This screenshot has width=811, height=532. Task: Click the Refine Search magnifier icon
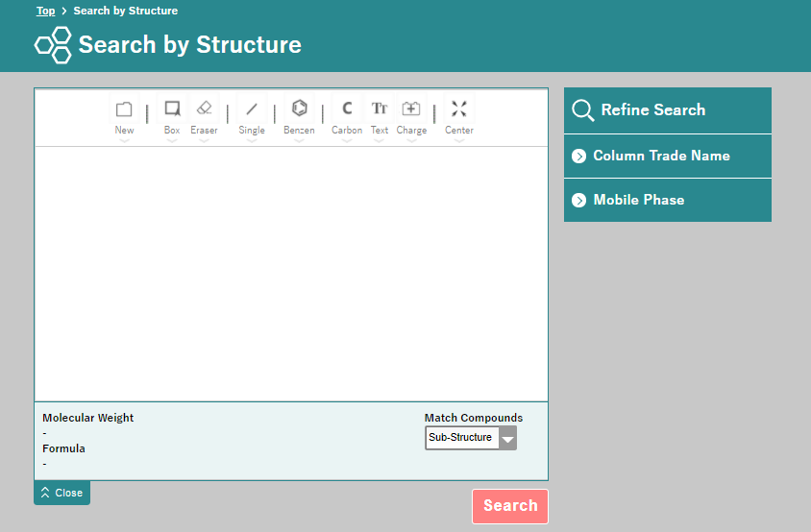coord(583,110)
